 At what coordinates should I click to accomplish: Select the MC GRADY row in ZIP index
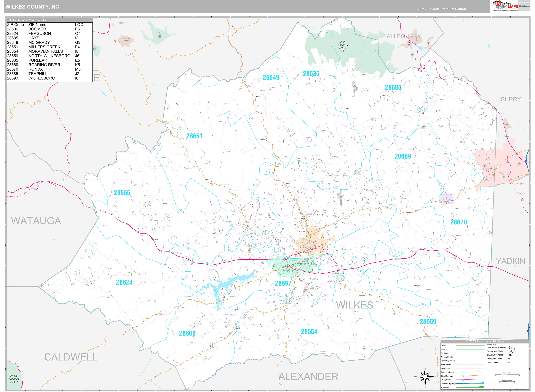45,43
